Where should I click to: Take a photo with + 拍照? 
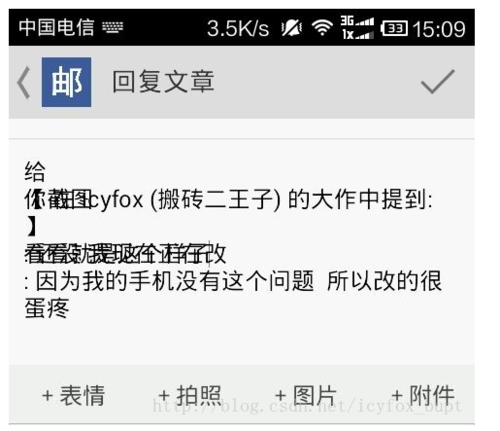click(190, 395)
